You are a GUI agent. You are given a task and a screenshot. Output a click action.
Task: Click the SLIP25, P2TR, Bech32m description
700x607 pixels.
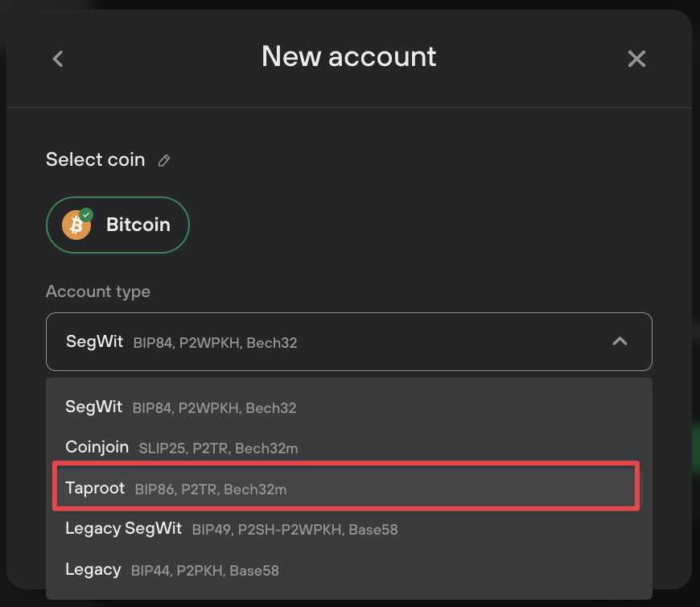[218, 448]
